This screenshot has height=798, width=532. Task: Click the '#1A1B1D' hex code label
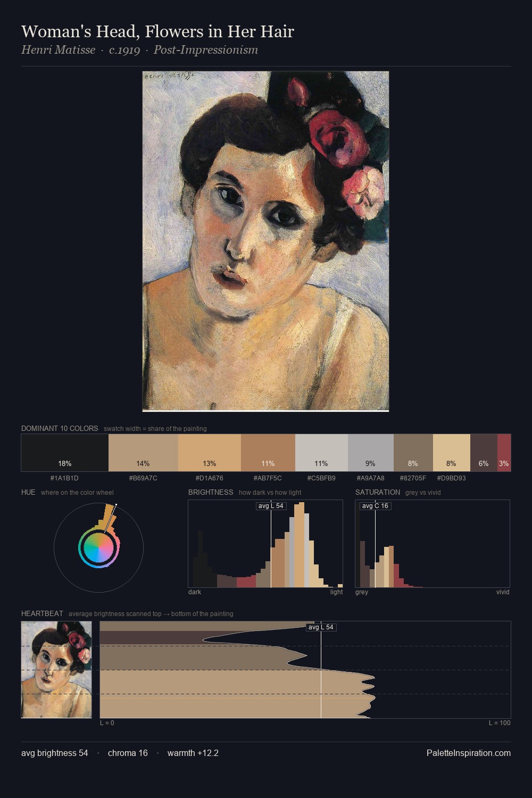tap(64, 478)
